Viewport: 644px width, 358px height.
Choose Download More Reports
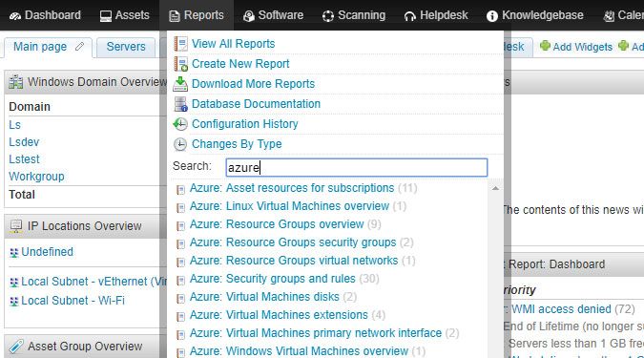(254, 84)
